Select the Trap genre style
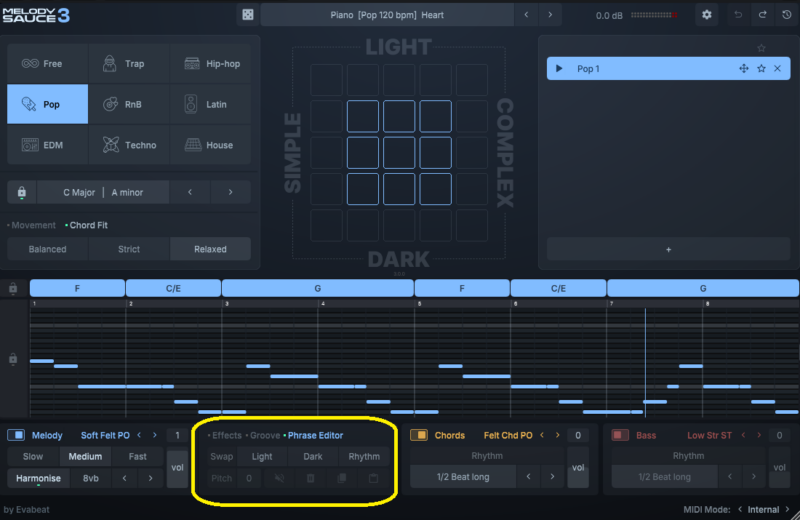 (128, 64)
